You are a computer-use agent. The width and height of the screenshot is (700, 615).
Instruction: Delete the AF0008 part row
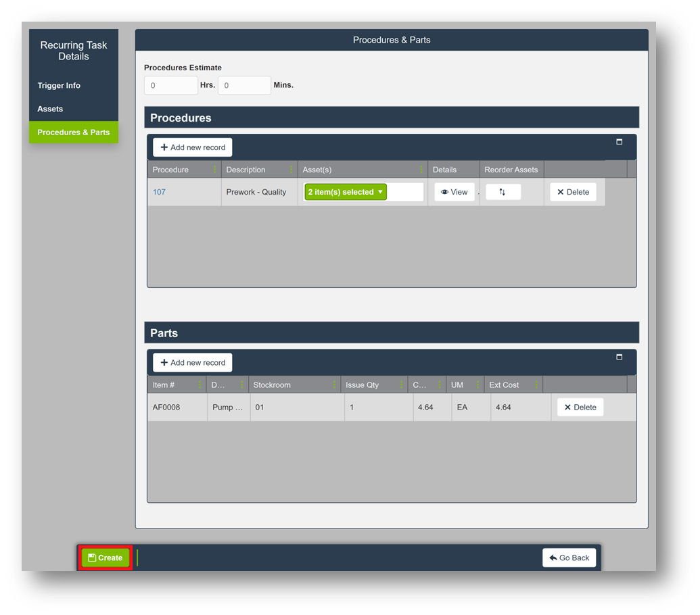[580, 408]
